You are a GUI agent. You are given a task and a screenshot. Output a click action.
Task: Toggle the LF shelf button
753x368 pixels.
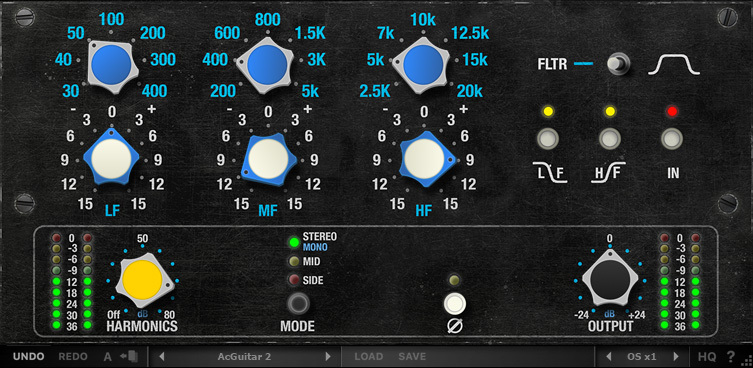(548, 139)
